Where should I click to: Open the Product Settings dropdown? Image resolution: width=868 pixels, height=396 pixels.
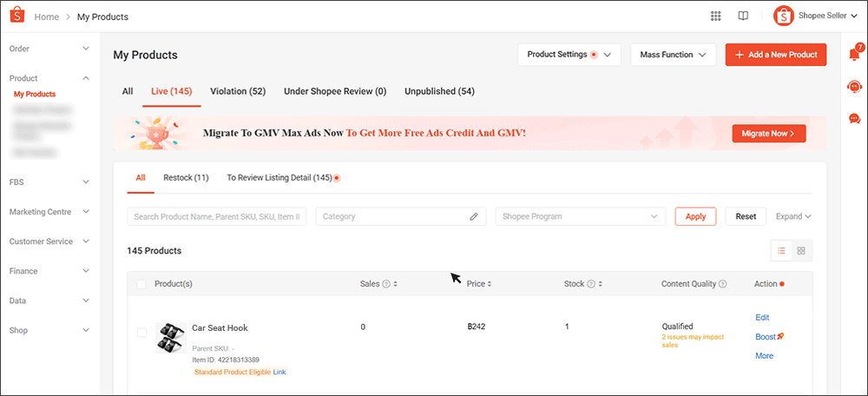pyautogui.click(x=569, y=55)
